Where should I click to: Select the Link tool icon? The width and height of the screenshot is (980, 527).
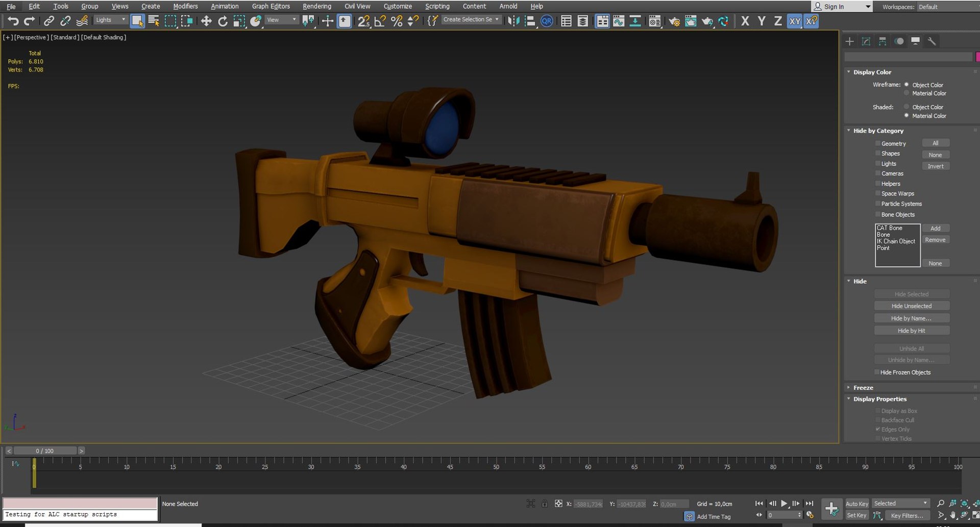(x=49, y=21)
